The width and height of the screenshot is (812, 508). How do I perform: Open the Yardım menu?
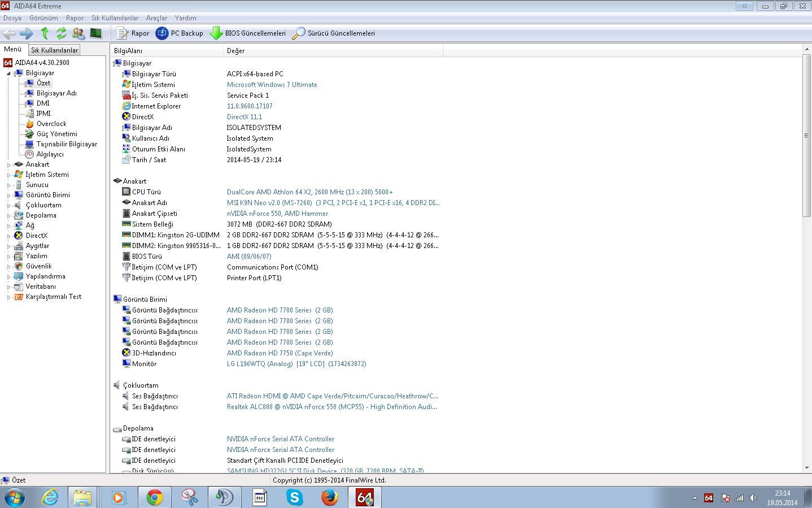pyautogui.click(x=185, y=18)
